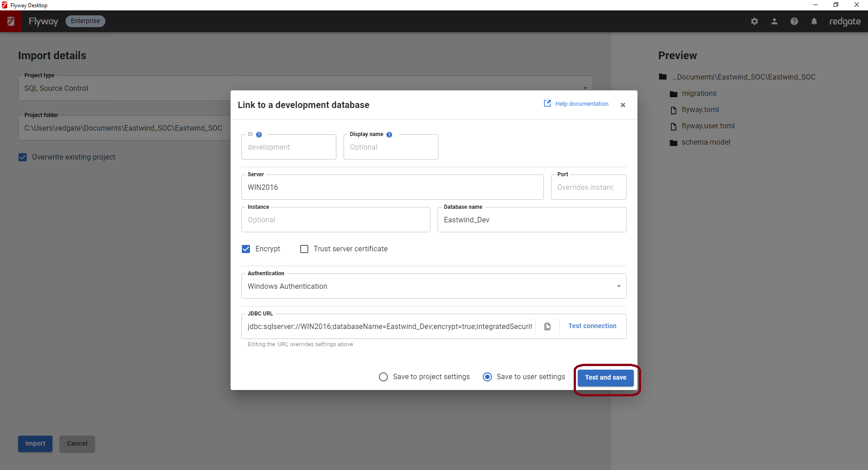This screenshot has height=470, width=868.
Task: Select Save to project settings
Action: (x=383, y=377)
